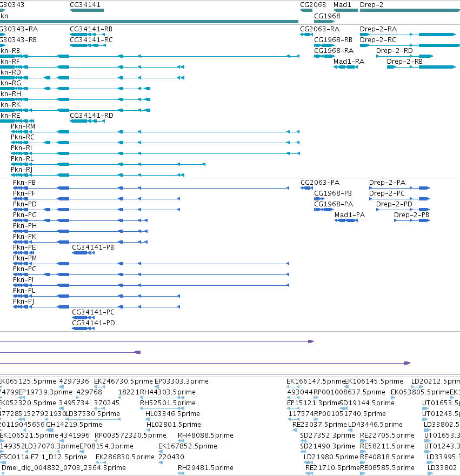Screen dimensions: 460x476
Task: Click EST RE58211.5prime
Action: click(387, 446)
